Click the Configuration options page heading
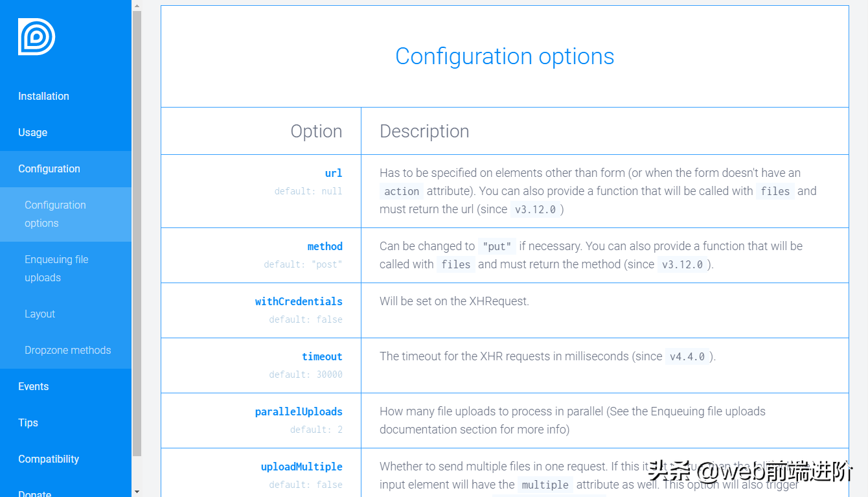868x497 pixels. tap(505, 56)
